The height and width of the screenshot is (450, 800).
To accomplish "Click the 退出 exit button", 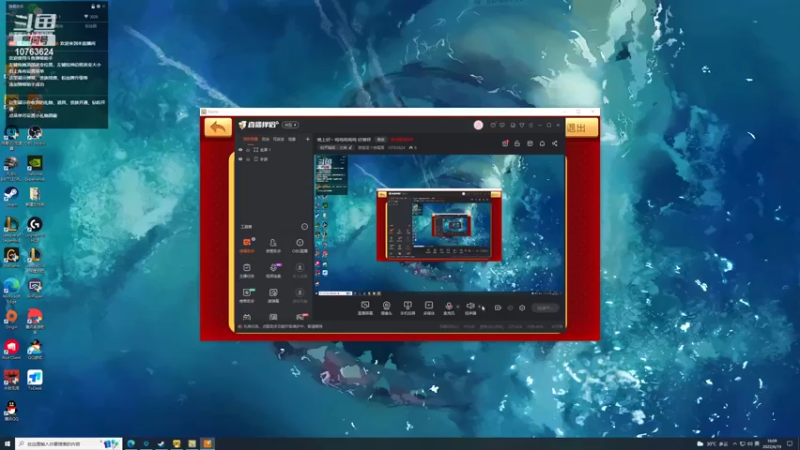I will pyautogui.click(x=581, y=128).
